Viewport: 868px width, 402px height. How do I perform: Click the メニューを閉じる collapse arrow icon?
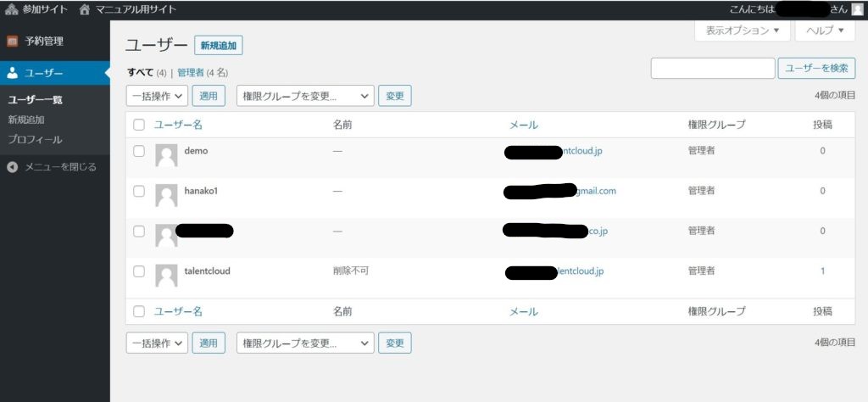(13, 166)
